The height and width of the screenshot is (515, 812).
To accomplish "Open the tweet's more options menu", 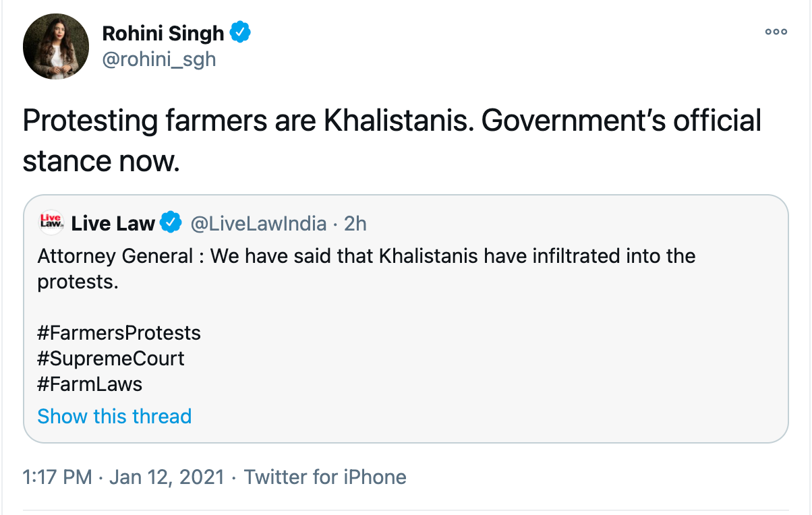I will 776,32.
